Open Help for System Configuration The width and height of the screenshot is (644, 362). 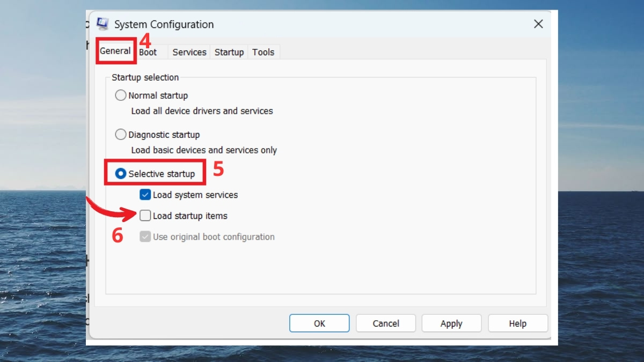pyautogui.click(x=517, y=323)
